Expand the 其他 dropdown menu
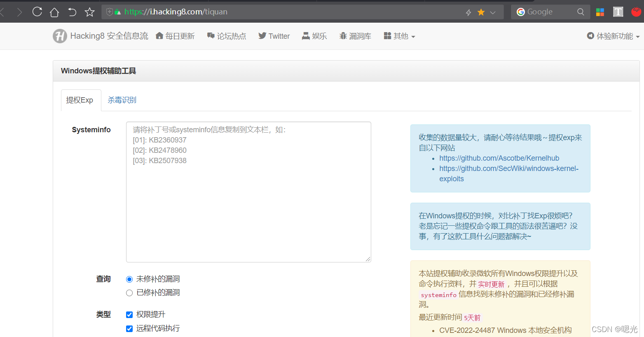The width and height of the screenshot is (644, 337). [399, 36]
